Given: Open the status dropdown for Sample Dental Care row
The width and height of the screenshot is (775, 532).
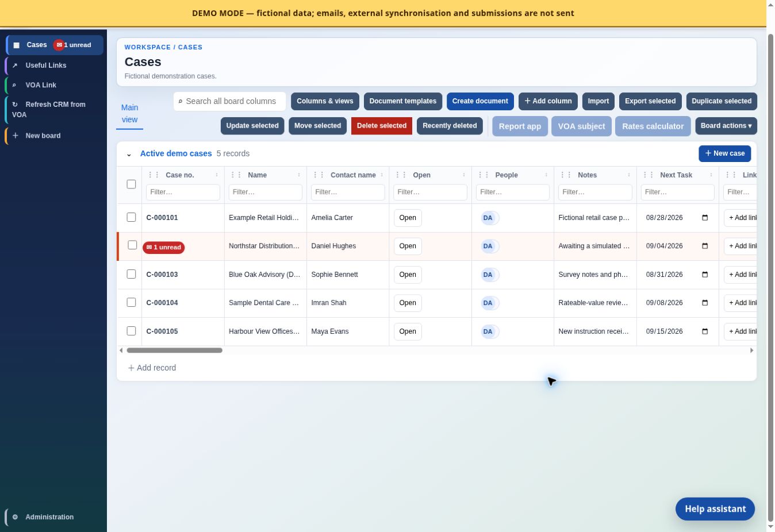Looking at the screenshot, I should point(408,303).
